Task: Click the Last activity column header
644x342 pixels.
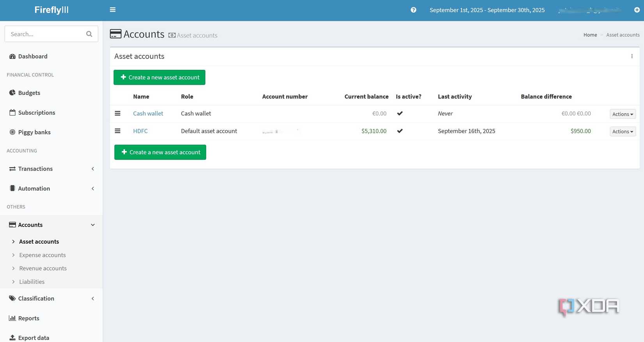Action: pyautogui.click(x=455, y=96)
